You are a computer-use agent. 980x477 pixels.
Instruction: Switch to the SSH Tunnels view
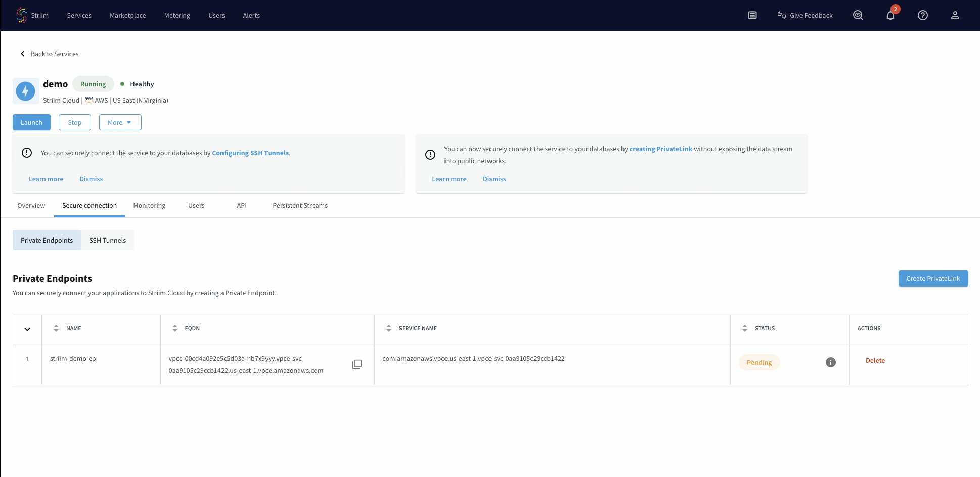click(x=107, y=240)
